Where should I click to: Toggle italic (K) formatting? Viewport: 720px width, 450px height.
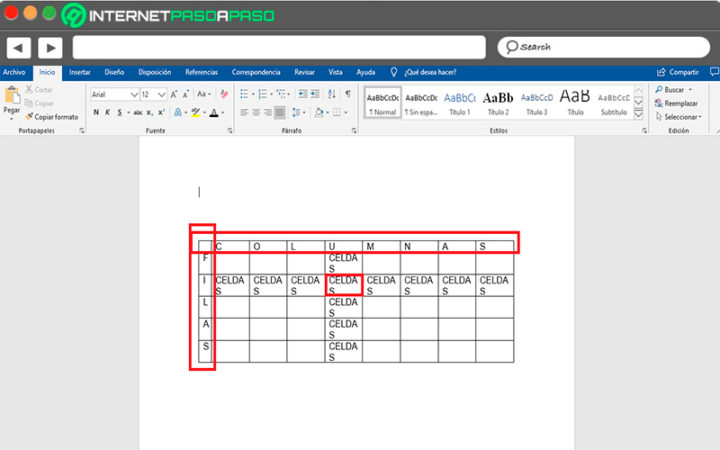[108, 113]
